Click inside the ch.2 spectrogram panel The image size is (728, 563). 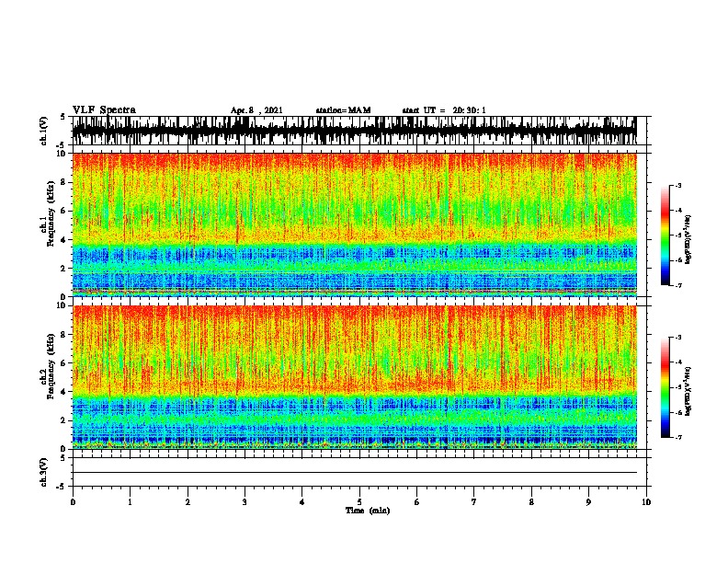(x=354, y=377)
